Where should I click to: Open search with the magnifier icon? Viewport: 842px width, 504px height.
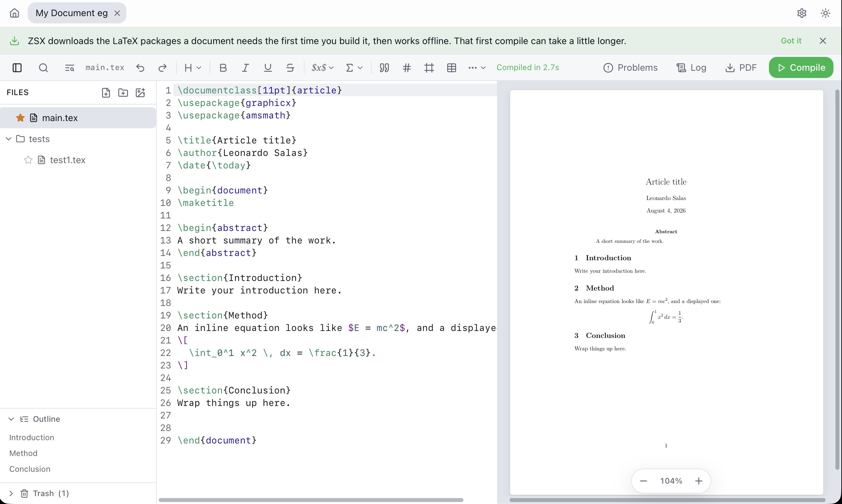43,67
